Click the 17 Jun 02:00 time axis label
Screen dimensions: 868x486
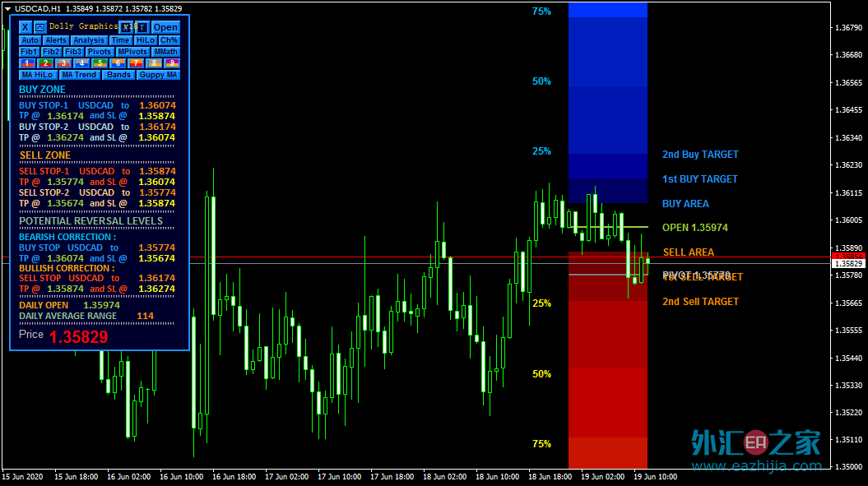tap(287, 477)
